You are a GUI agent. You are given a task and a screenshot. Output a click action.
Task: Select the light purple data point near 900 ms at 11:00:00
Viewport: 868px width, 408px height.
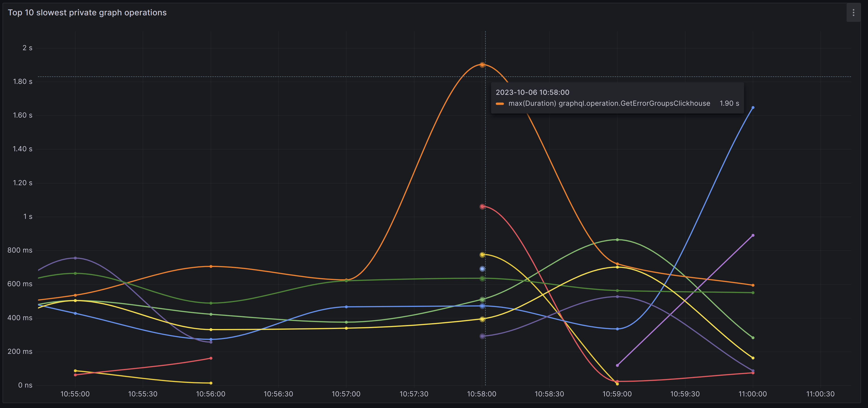(753, 235)
